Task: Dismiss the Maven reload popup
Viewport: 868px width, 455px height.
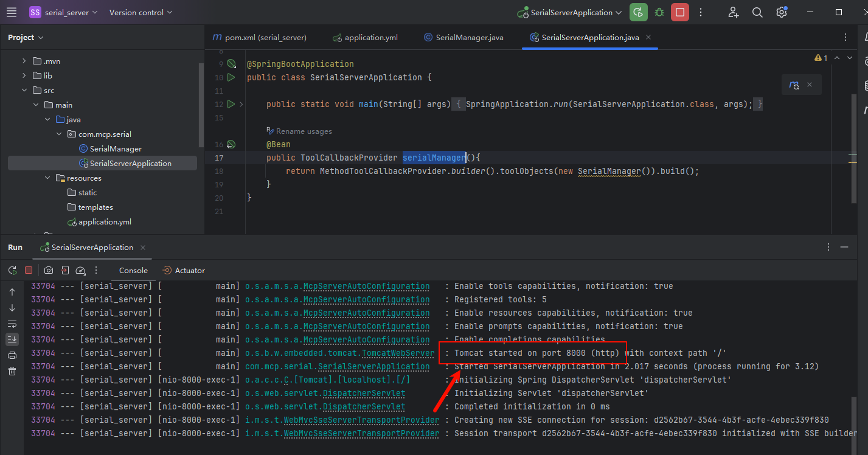Action: pos(810,85)
